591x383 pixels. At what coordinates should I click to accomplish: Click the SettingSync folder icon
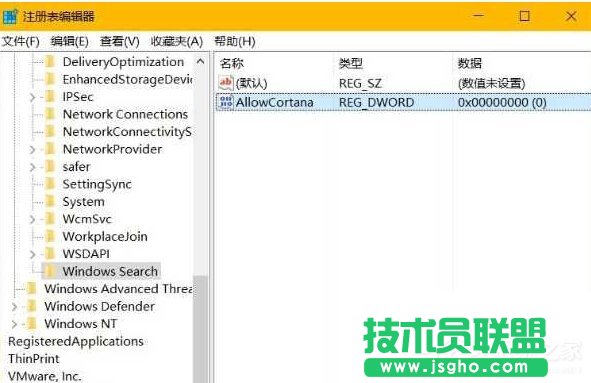click(50, 184)
